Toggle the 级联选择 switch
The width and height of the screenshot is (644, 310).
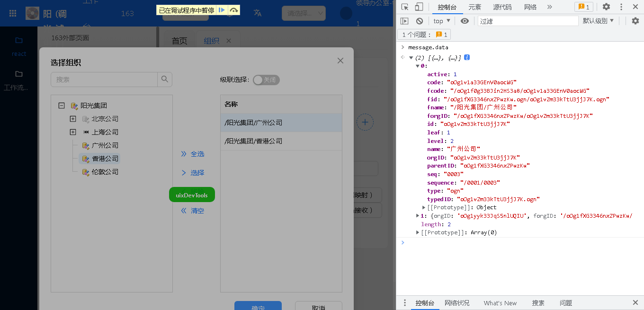[x=266, y=80]
